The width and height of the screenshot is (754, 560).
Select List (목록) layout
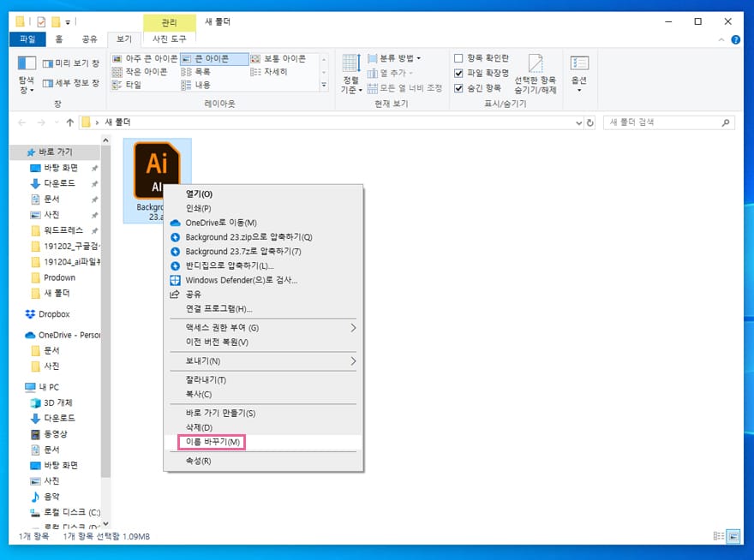pyautogui.click(x=195, y=72)
